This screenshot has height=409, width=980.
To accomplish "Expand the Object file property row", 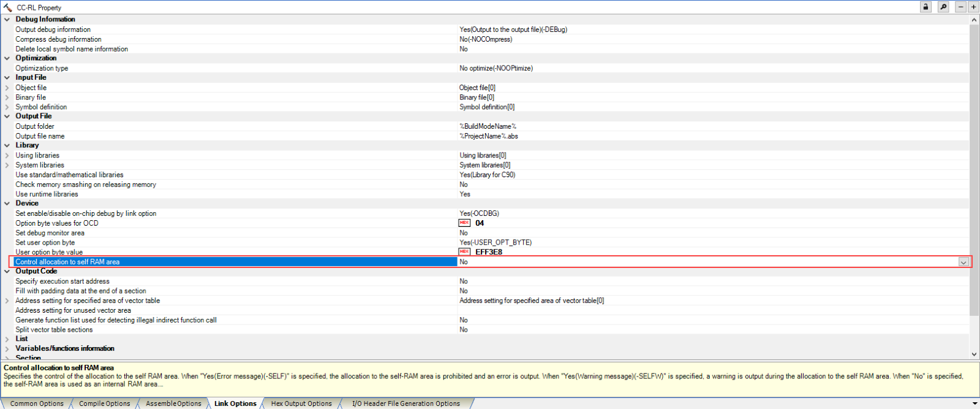I will (7, 88).
